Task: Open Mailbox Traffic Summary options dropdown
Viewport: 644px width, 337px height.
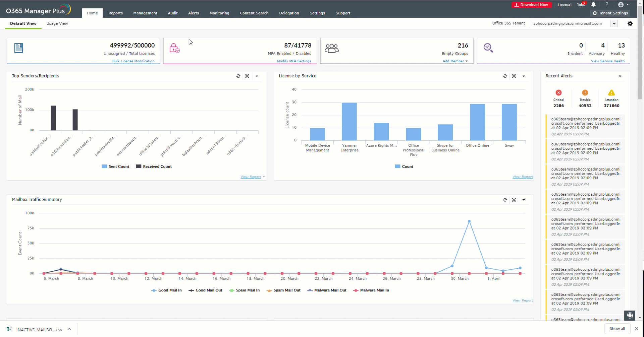Action: click(x=524, y=200)
